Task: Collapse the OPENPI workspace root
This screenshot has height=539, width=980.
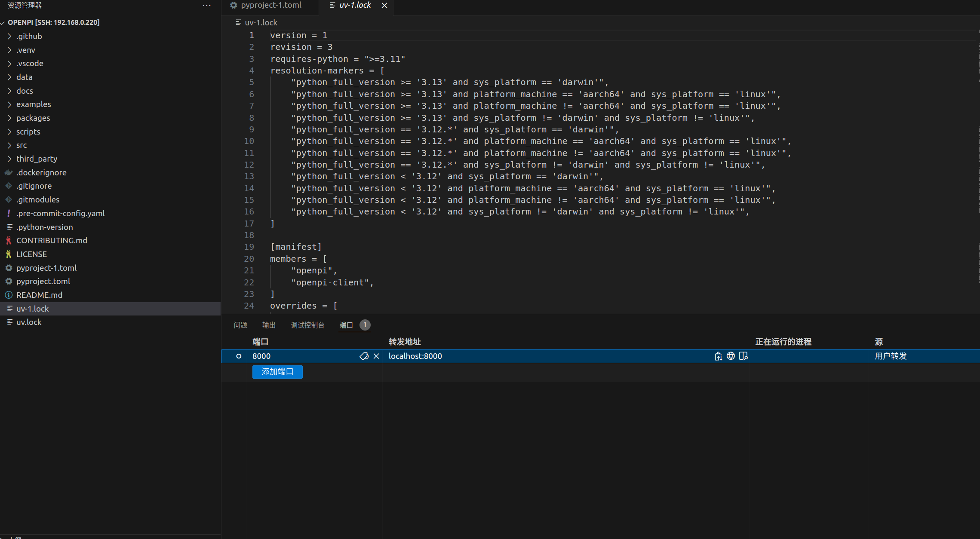Action: (53, 22)
